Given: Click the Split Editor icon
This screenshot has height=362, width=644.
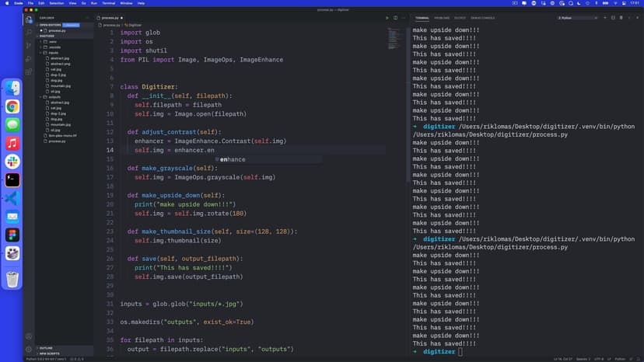Looking at the screenshot, I should [395, 17].
